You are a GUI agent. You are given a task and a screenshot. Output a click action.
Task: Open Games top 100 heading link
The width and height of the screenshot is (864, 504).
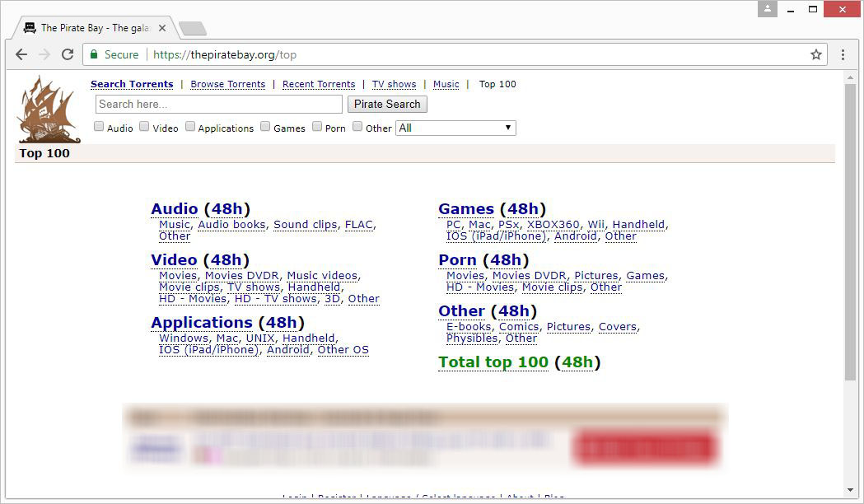coord(466,208)
